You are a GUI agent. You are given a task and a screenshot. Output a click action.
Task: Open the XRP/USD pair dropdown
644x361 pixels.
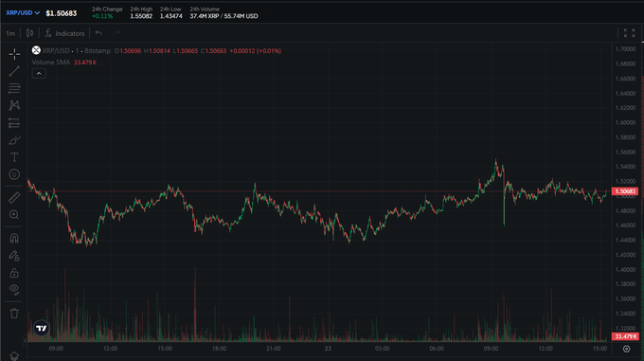(x=23, y=13)
